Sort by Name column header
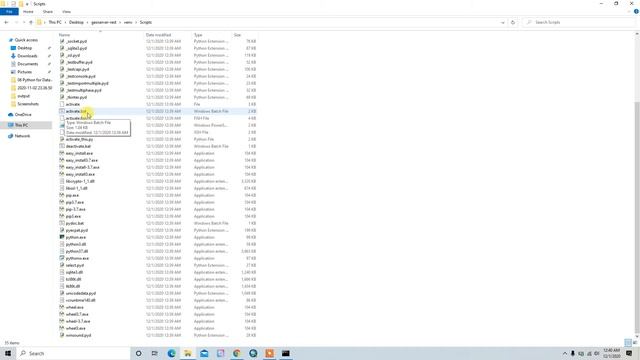Viewport: 640px width, 360px height. click(x=64, y=35)
